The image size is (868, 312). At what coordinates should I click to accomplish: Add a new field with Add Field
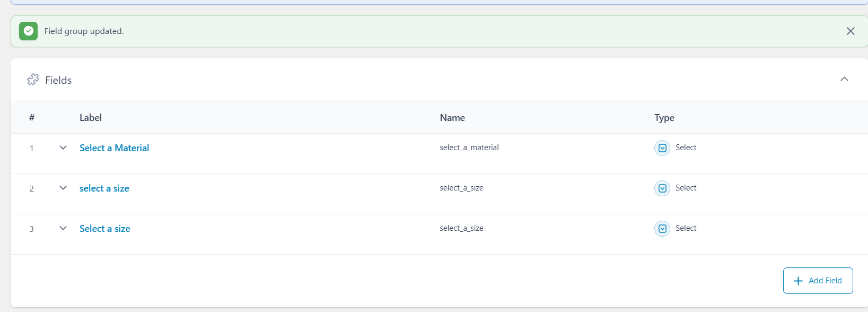[x=818, y=281]
